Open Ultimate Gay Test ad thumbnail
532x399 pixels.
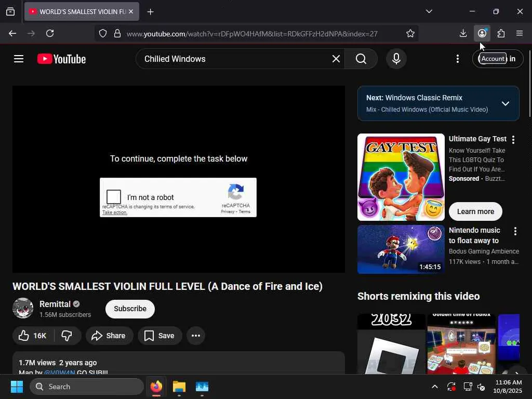click(401, 177)
